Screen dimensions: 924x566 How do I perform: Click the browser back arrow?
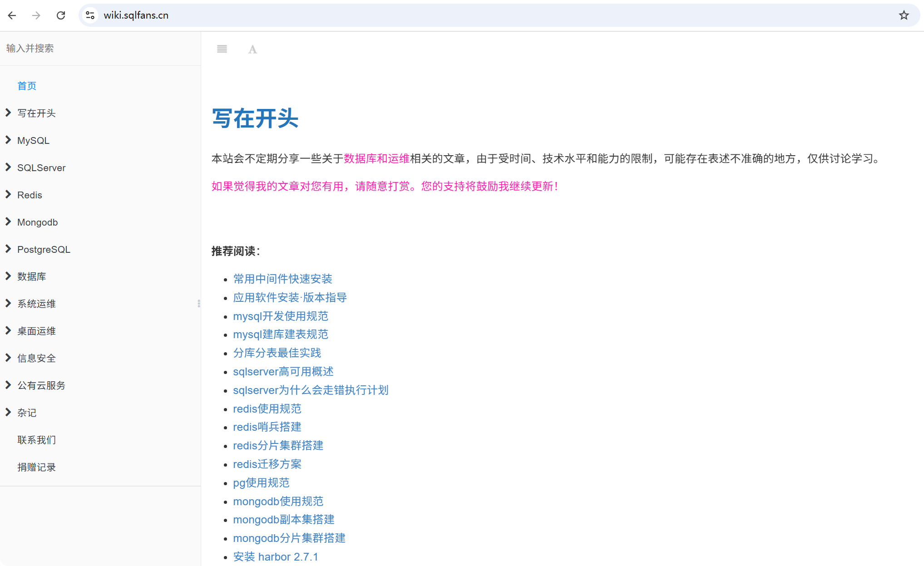(12, 15)
